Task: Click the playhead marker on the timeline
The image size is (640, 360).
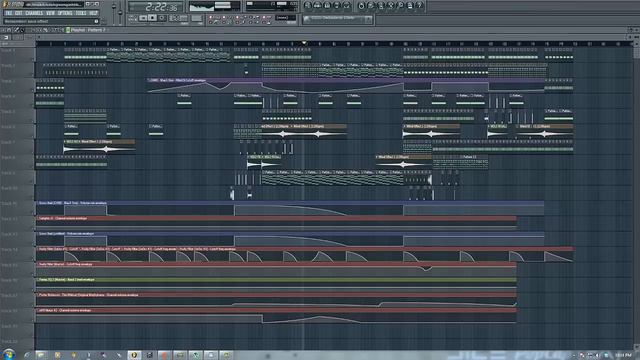Action: tap(304, 43)
